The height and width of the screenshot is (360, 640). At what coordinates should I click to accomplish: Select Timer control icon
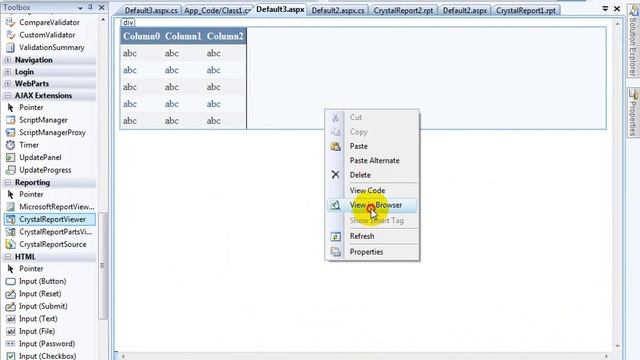click(x=11, y=145)
